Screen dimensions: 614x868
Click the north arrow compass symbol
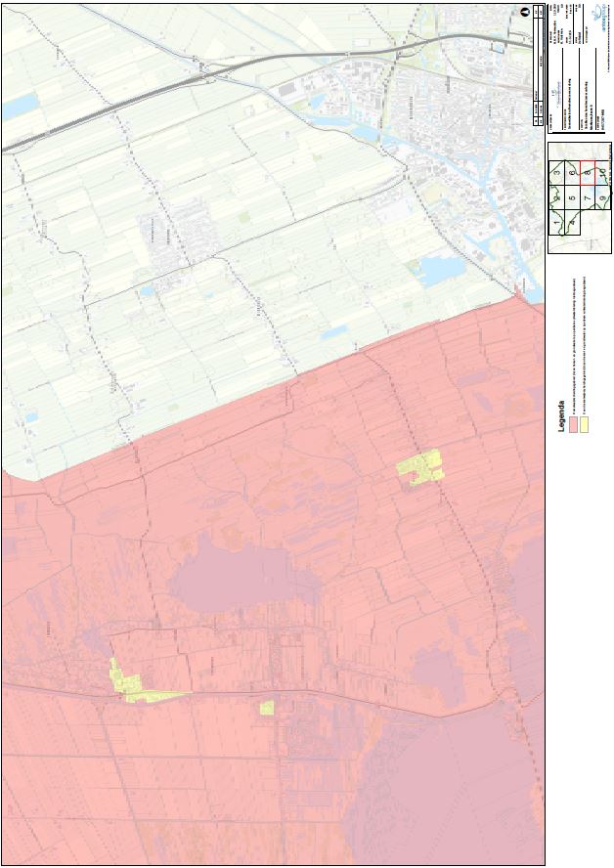(524, 11)
